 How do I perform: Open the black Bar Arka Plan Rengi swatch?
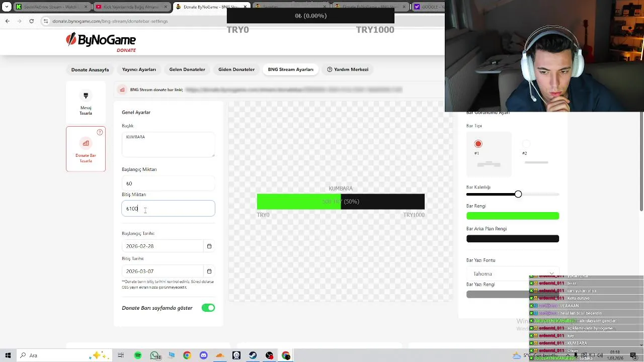513,238
